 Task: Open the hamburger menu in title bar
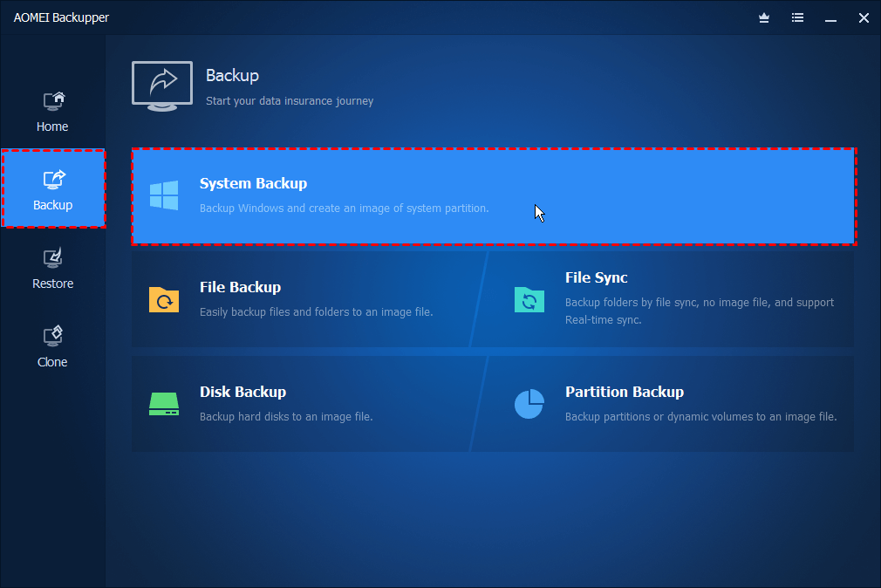pyautogui.click(x=797, y=17)
